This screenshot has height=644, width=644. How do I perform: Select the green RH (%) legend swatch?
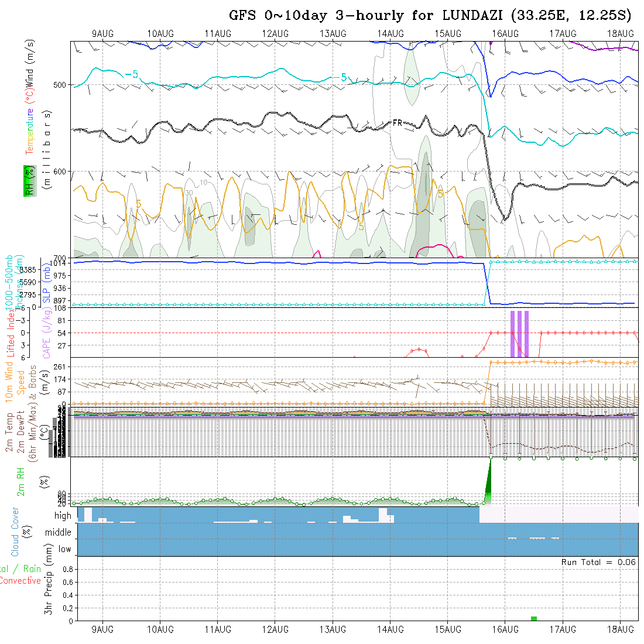point(30,181)
